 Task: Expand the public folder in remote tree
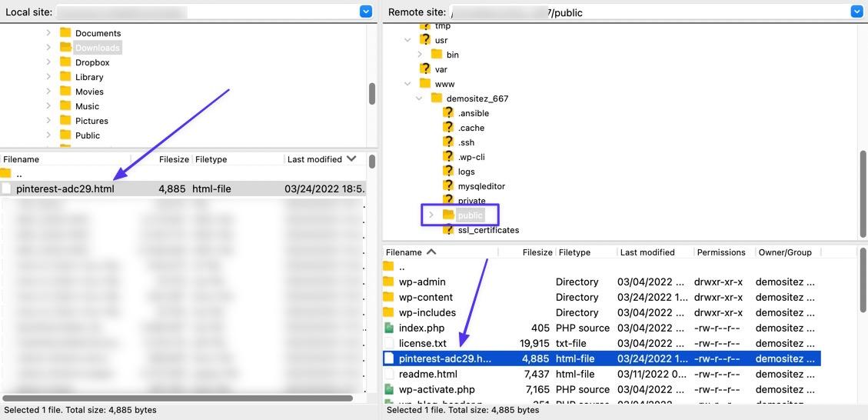(431, 215)
